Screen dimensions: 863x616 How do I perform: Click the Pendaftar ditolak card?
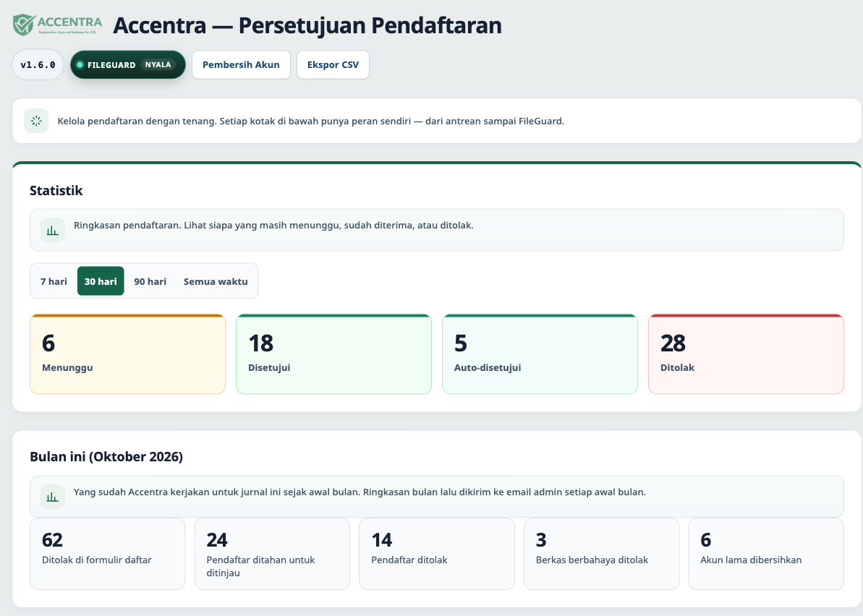pos(437,554)
